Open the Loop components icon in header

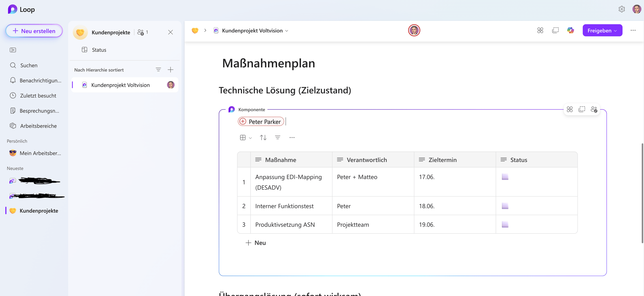[540, 31]
